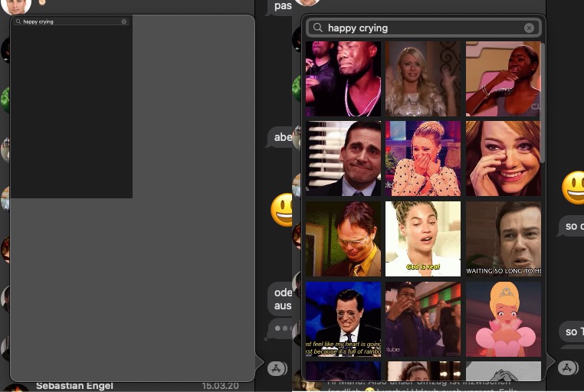This screenshot has height=392, width=584.
Task: Click the 'happy crying' search field in the right popup
Action: tap(424, 28)
